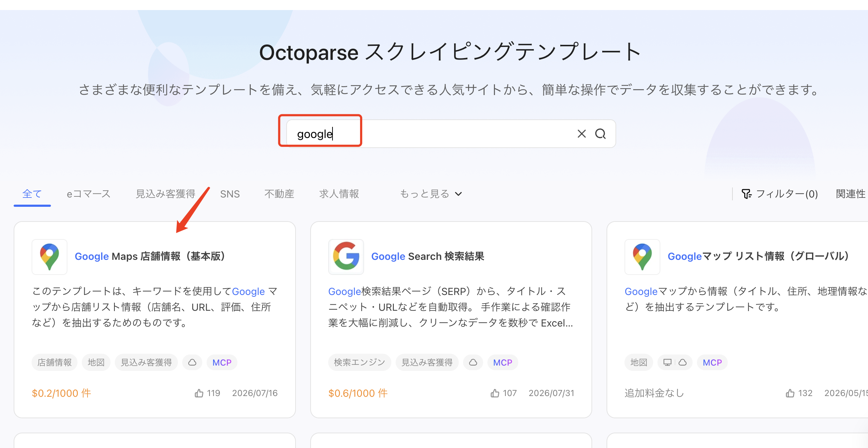This screenshot has width=868, height=448.
Task: Click the 店舗情報 tag
Action: (55, 362)
